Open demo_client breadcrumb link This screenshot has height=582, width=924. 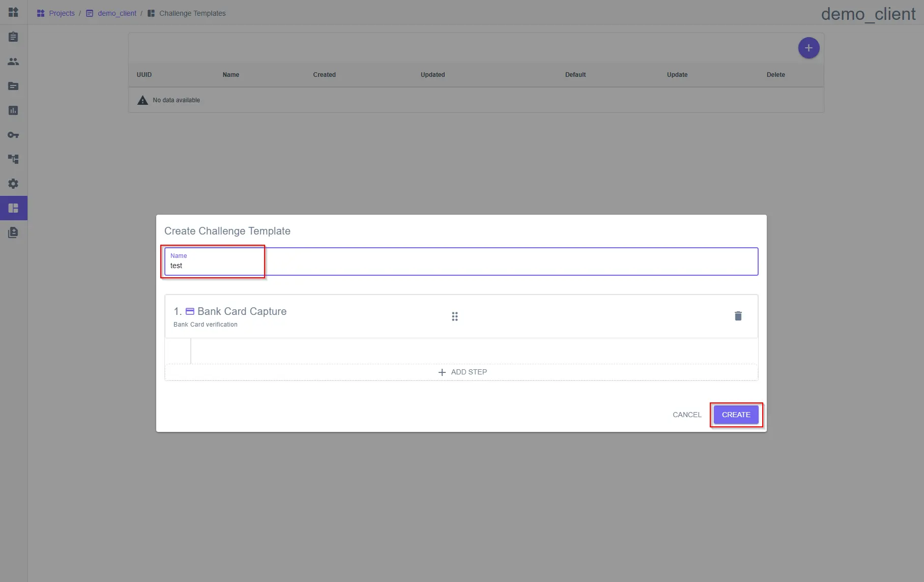point(117,13)
